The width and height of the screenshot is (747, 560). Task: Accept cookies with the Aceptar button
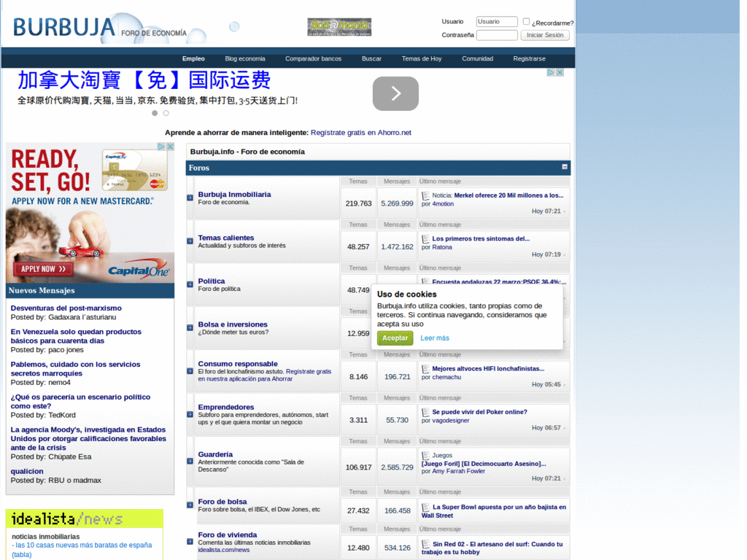[x=395, y=338]
